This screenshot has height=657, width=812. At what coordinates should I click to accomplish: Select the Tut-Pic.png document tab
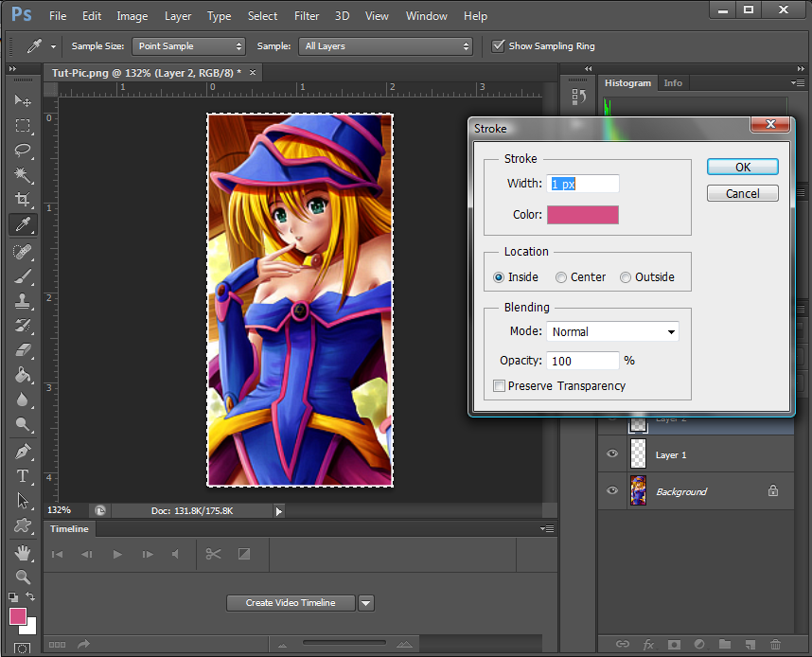(x=147, y=73)
